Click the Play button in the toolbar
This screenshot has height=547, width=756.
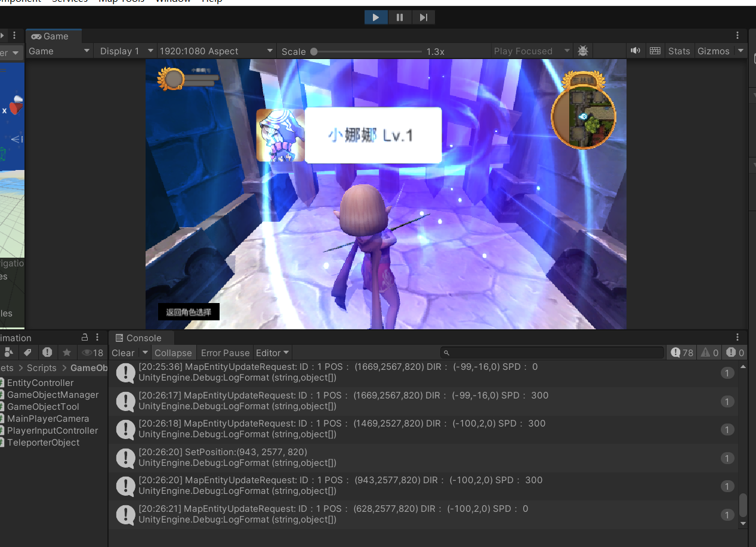(x=376, y=17)
